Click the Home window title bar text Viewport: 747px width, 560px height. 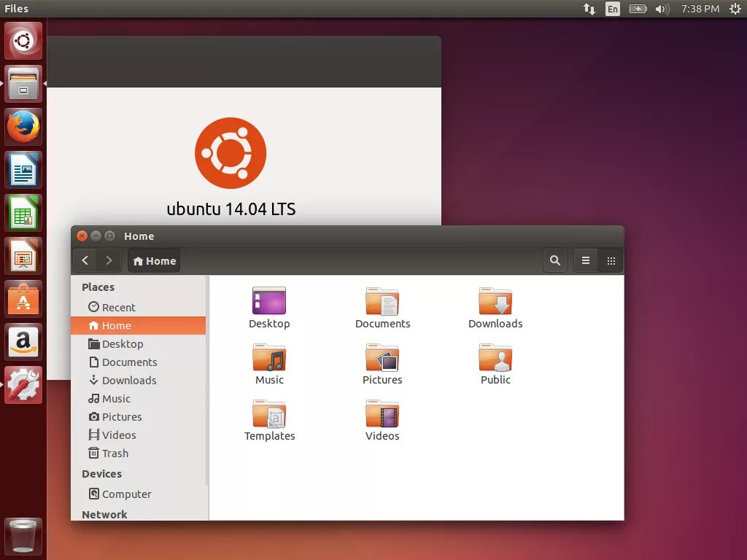(139, 236)
